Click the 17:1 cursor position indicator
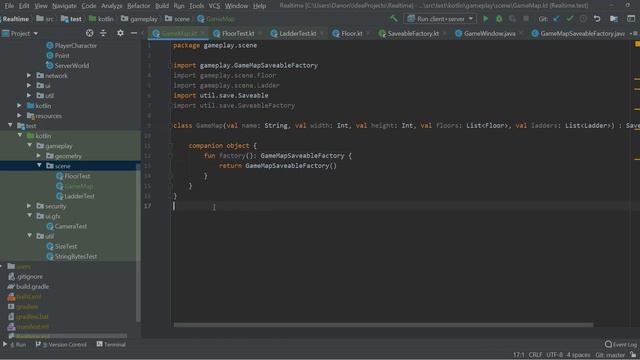 (518, 355)
